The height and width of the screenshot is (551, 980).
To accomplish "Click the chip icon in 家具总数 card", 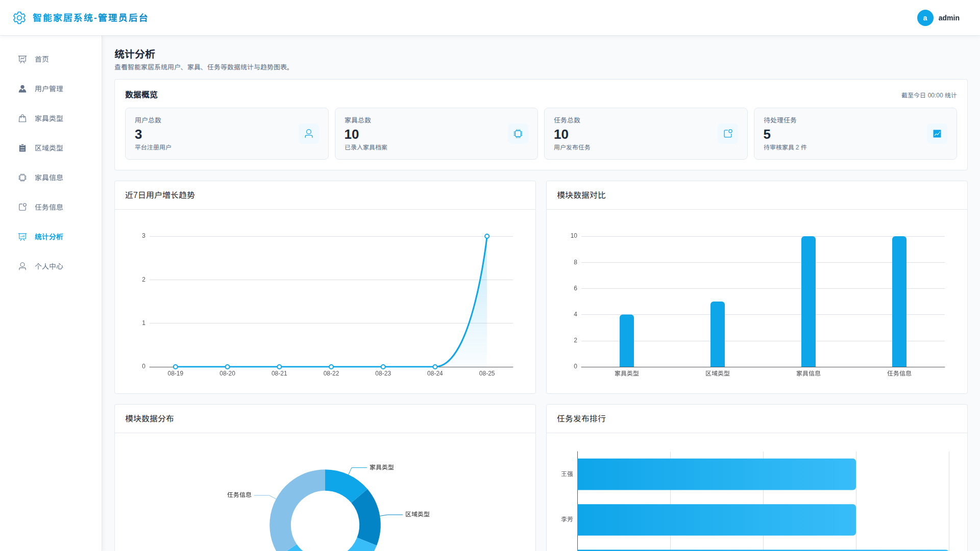I will point(518,134).
